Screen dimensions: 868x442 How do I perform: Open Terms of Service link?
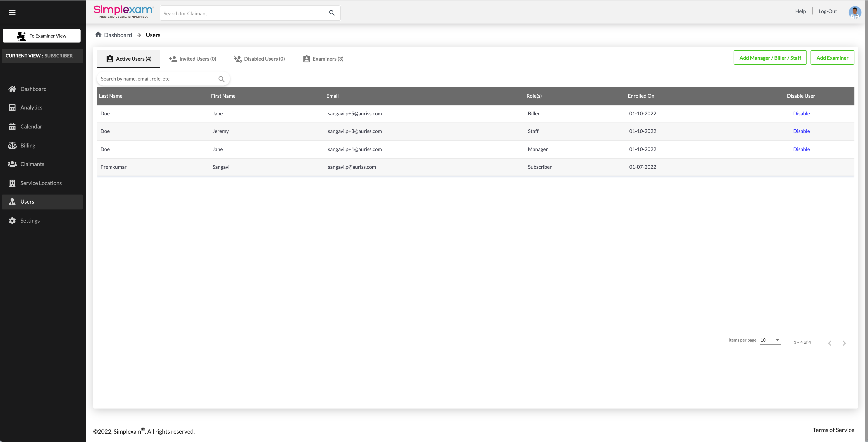pyautogui.click(x=833, y=430)
